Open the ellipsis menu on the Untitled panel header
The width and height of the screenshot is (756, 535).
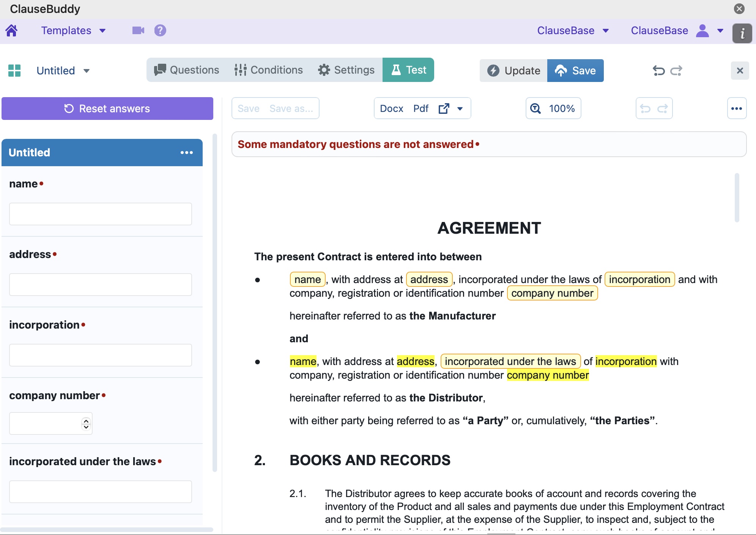[187, 153]
